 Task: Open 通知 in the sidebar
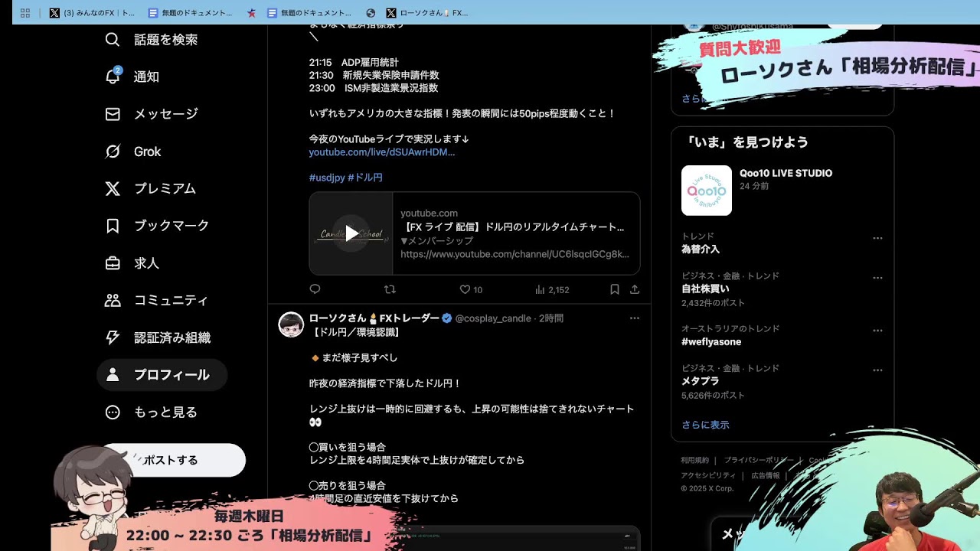tap(146, 77)
